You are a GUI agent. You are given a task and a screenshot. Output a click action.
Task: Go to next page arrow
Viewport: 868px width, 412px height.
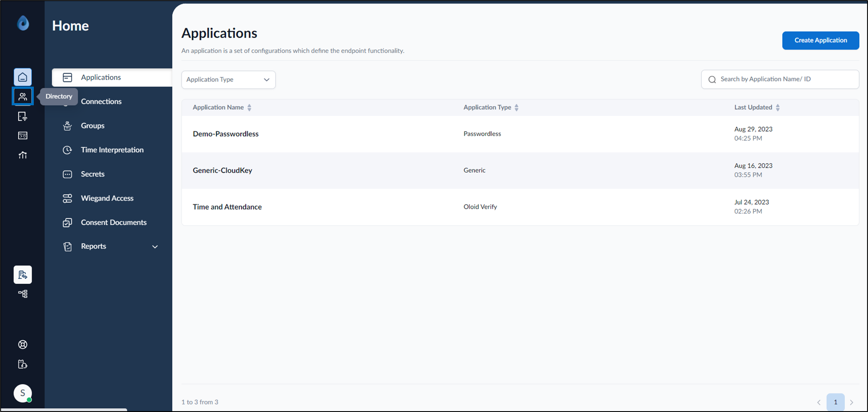pos(852,402)
